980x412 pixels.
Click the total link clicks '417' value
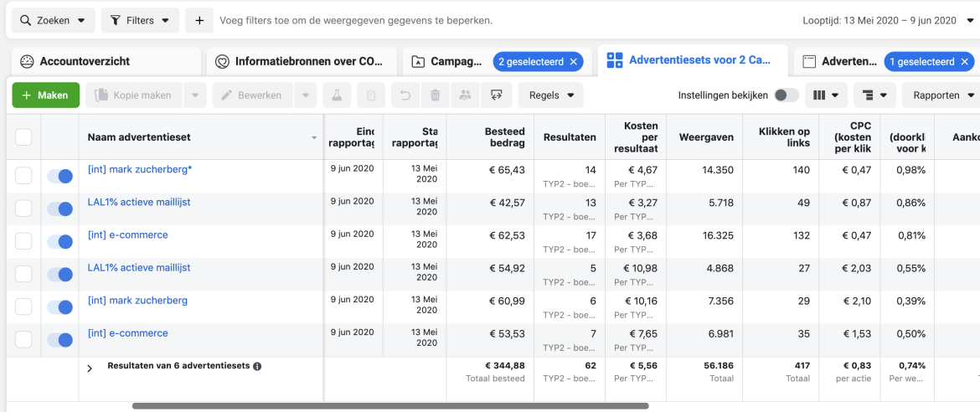[802, 366]
